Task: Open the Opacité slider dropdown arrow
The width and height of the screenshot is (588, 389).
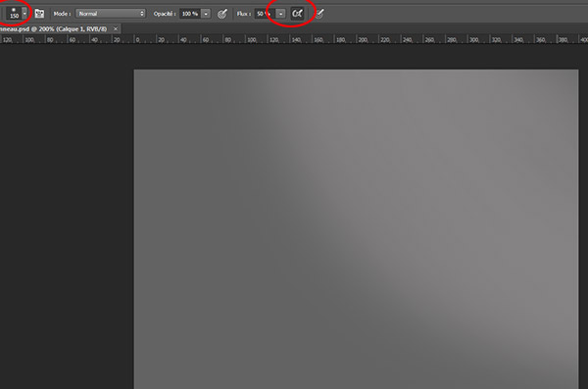Action: point(206,14)
